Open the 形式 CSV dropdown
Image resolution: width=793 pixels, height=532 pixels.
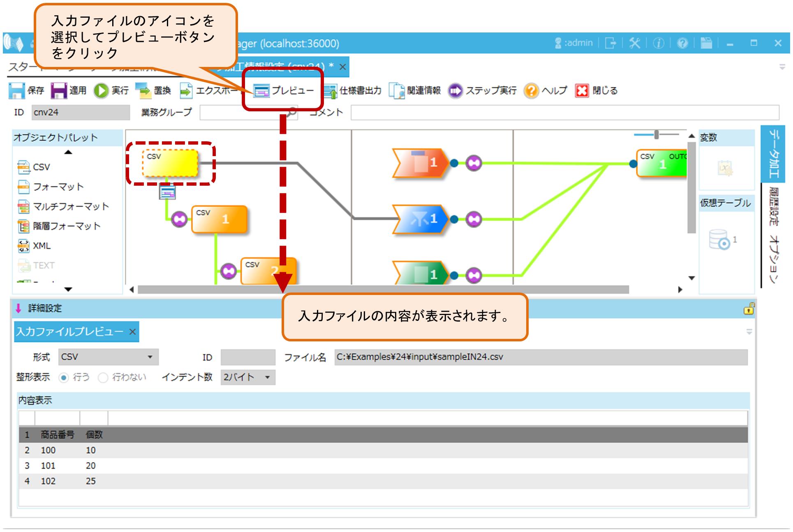coord(109,357)
